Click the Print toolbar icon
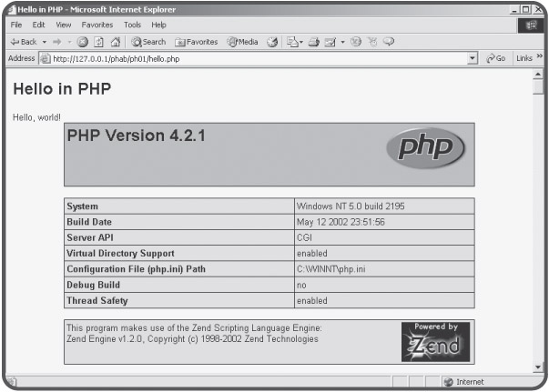 (314, 41)
